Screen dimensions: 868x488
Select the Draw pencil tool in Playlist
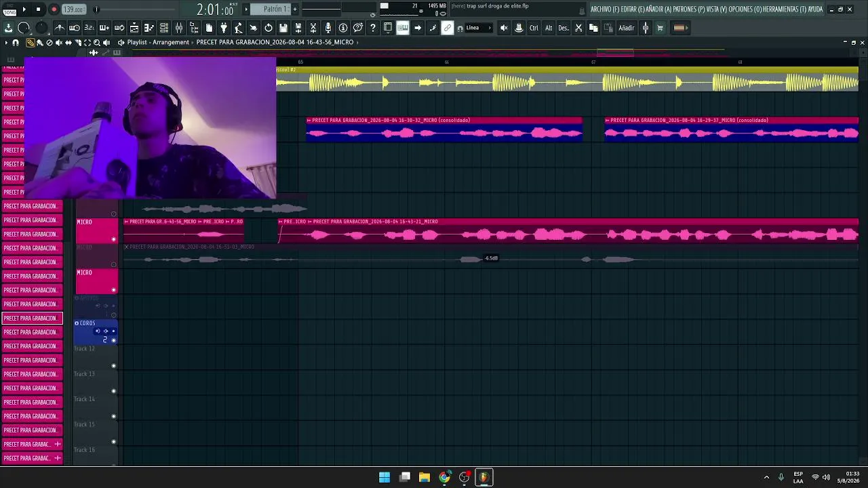(x=31, y=42)
